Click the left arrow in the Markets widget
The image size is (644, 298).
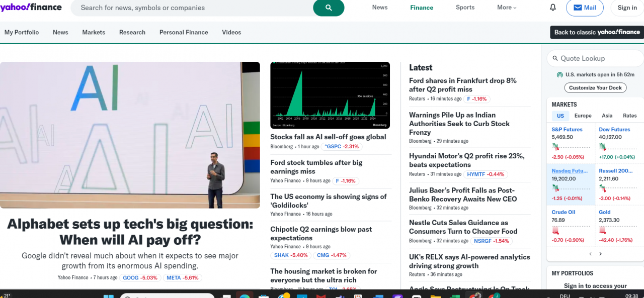coord(590,254)
